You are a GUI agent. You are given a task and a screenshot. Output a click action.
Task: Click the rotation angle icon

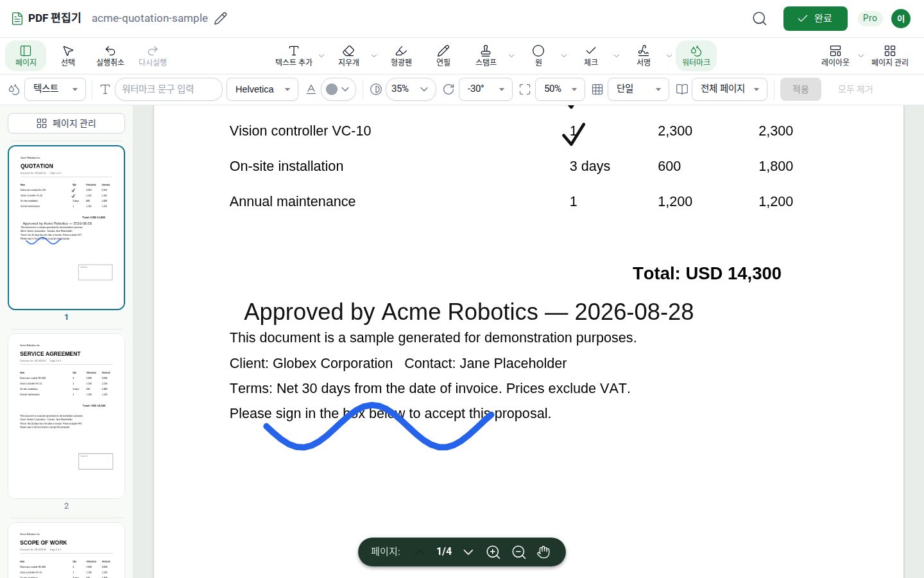point(449,89)
